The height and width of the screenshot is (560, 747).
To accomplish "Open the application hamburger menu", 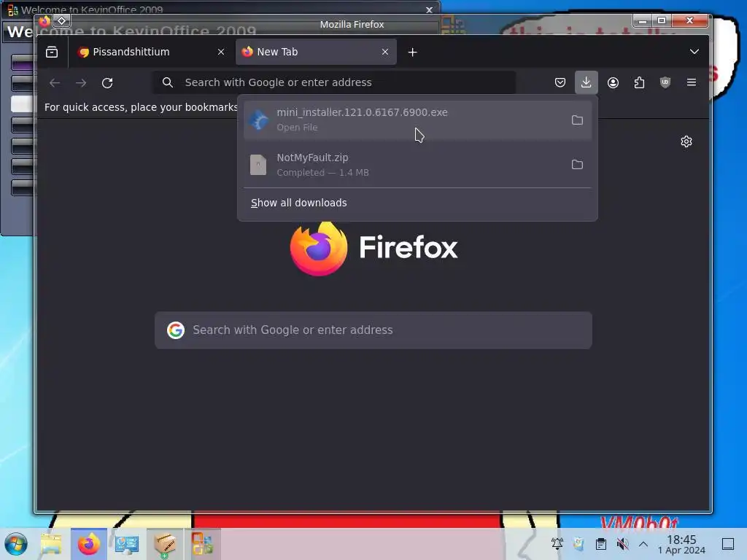I will 692,82.
